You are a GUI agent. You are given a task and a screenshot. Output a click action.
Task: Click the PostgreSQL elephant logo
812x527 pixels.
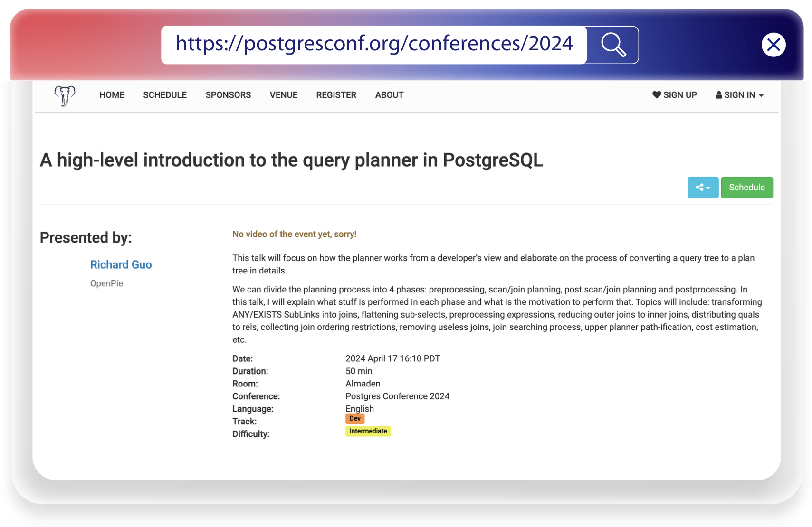click(65, 95)
